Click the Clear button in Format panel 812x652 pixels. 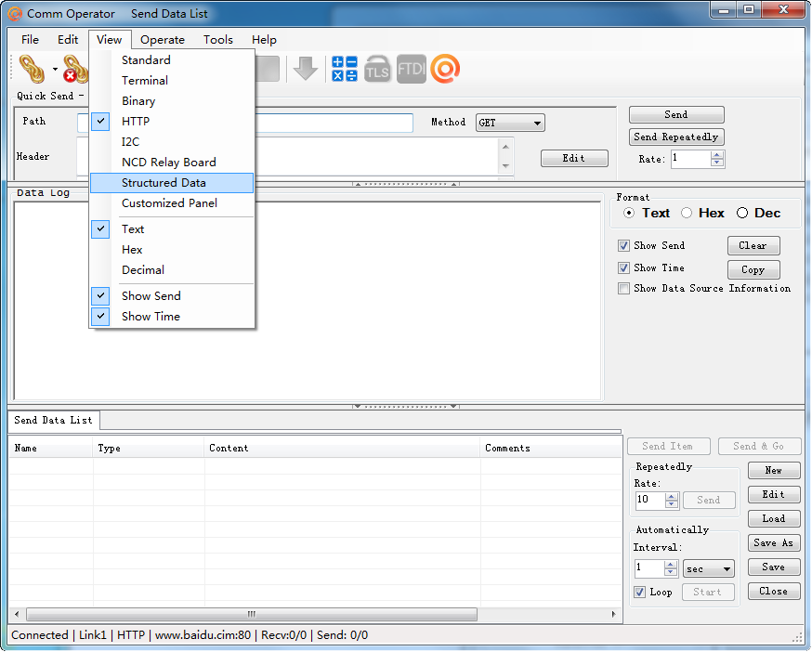pos(753,246)
